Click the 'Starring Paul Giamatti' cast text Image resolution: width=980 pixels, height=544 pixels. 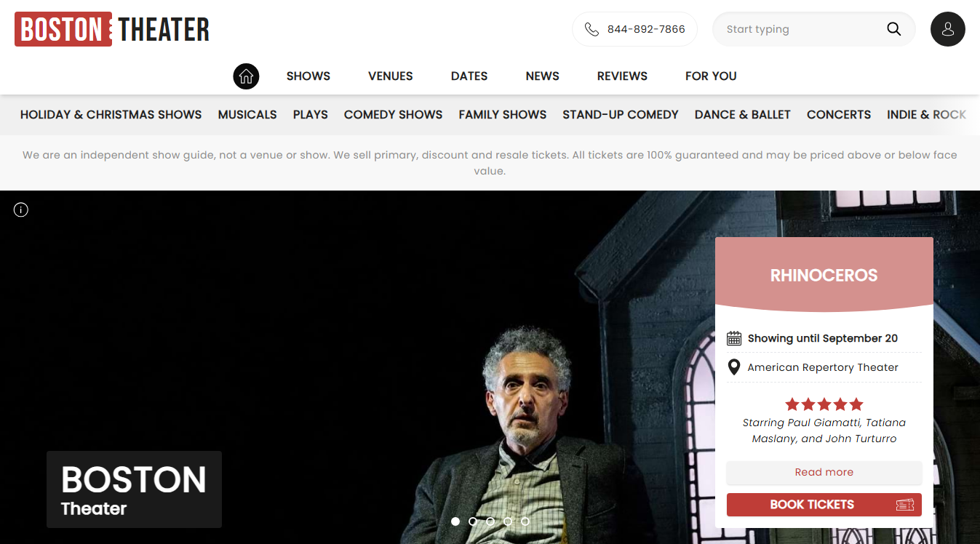tap(824, 431)
